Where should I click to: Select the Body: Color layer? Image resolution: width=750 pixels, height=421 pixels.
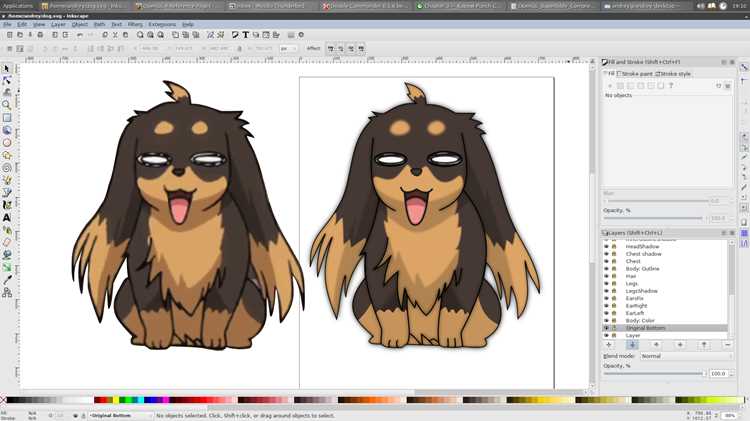[x=640, y=321]
